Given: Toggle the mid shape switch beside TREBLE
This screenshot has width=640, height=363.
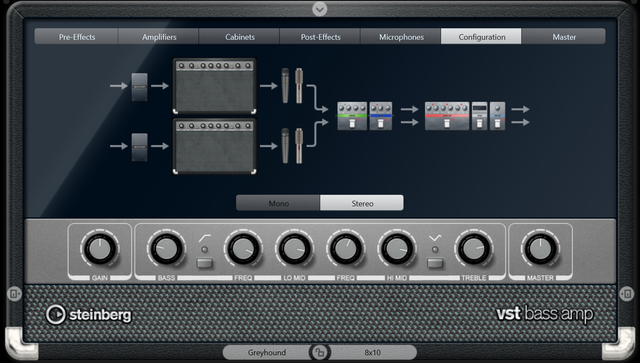Looking at the screenshot, I should coord(435,263).
